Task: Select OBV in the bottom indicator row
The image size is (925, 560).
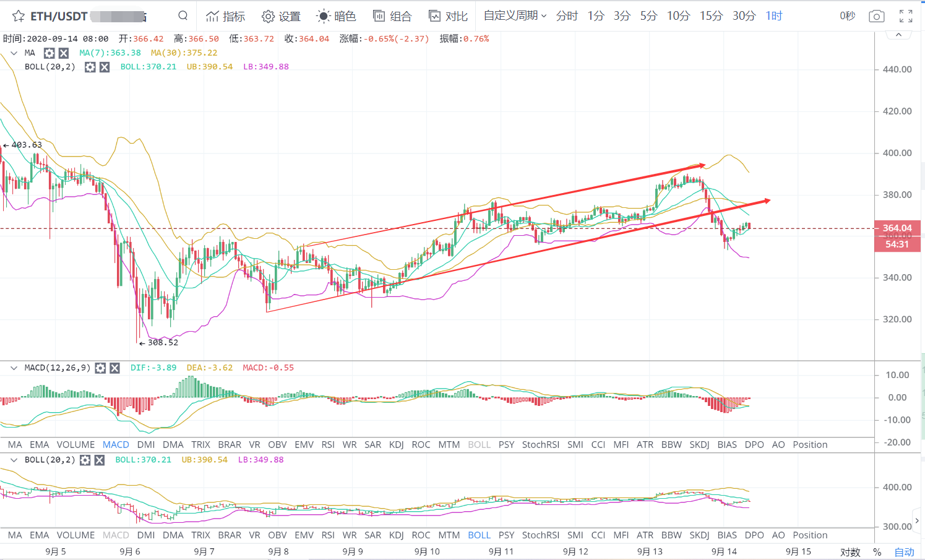Action: pyautogui.click(x=277, y=535)
